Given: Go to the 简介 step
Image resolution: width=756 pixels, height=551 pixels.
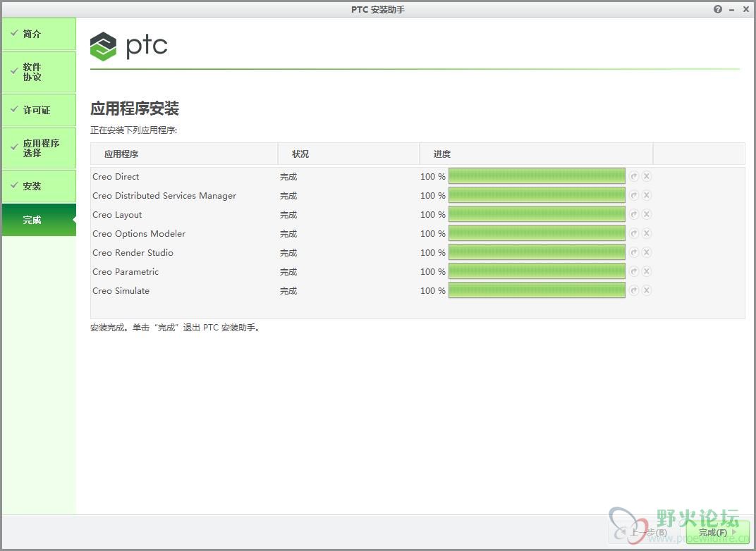Looking at the screenshot, I should click(39, 34).
